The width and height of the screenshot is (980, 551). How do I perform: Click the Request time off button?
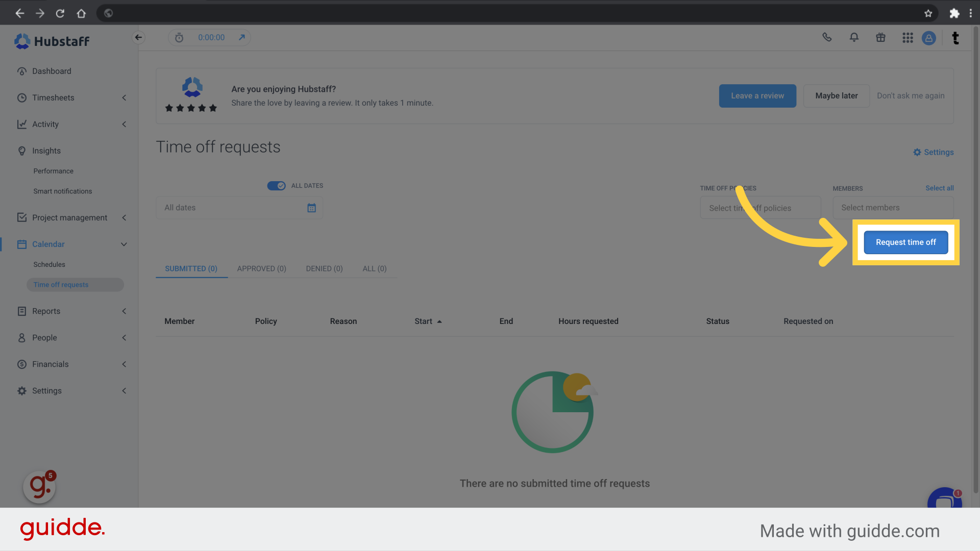click(905, 242)
